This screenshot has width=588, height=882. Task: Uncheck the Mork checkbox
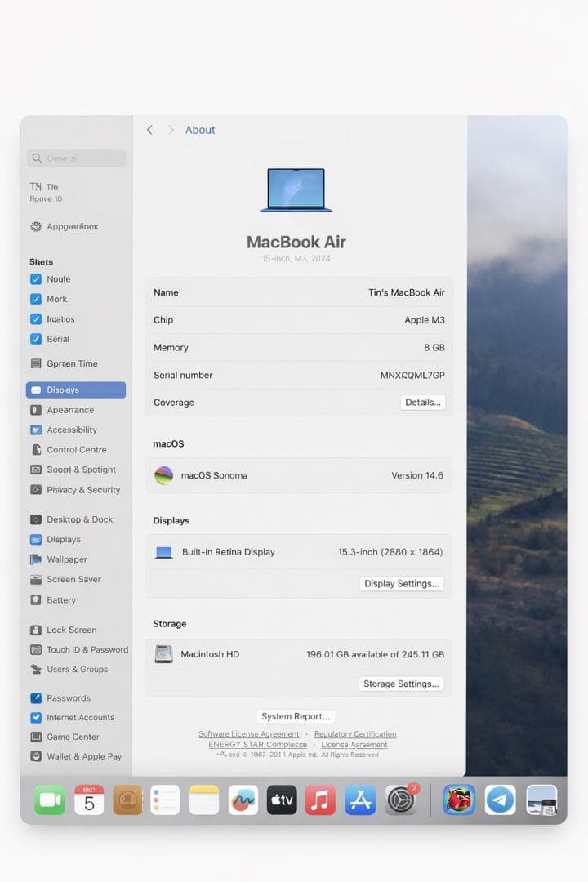(x=36, y=299)
